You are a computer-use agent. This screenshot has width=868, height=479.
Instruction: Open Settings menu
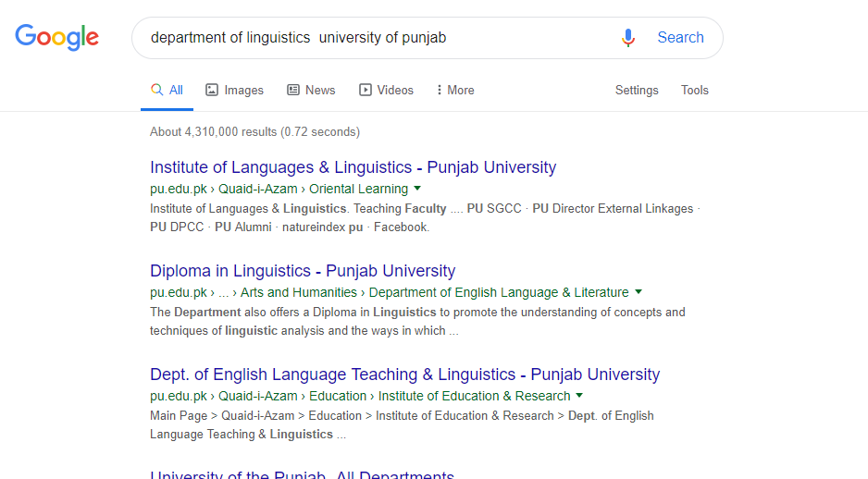tap(637, 90)
